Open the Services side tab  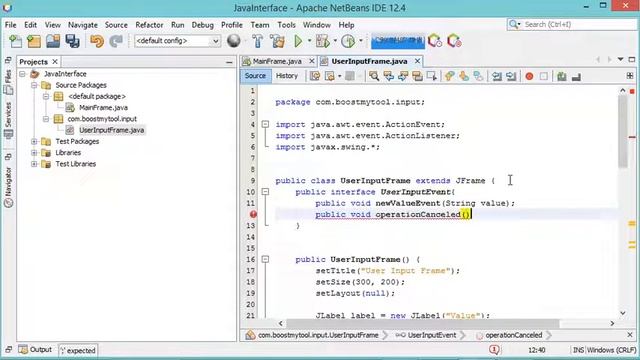pyautogui.click(x=9, y=120)
